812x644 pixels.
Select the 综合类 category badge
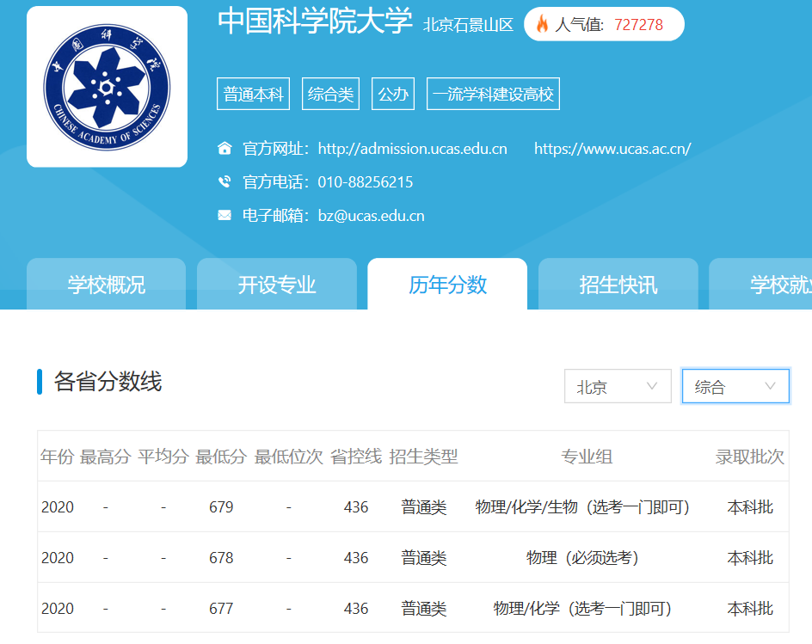(x=330, y=93)
